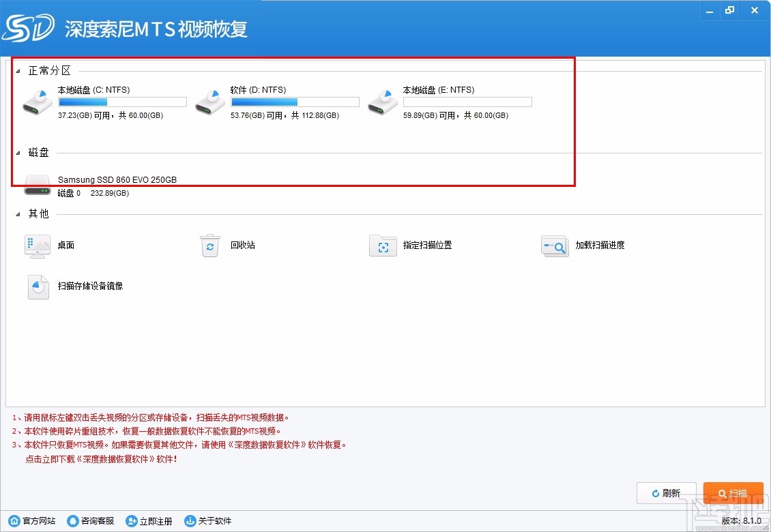
Task: Select the 软件 D: NTFS drive icon
Action: pos(209,101)
